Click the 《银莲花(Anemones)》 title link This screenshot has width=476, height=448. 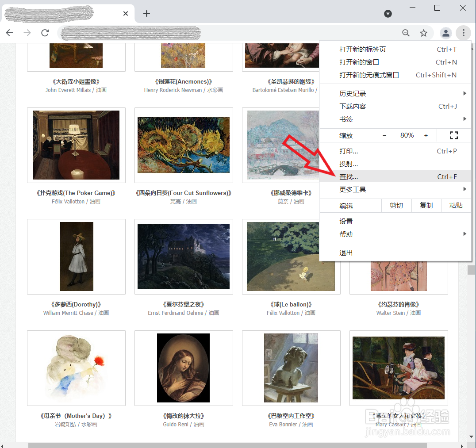(183, 81)
